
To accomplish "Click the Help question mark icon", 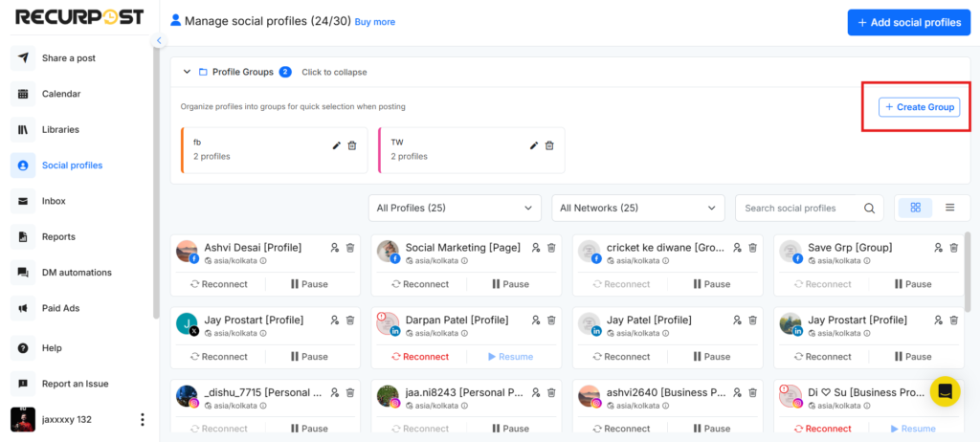I will (x=23, y=348).
